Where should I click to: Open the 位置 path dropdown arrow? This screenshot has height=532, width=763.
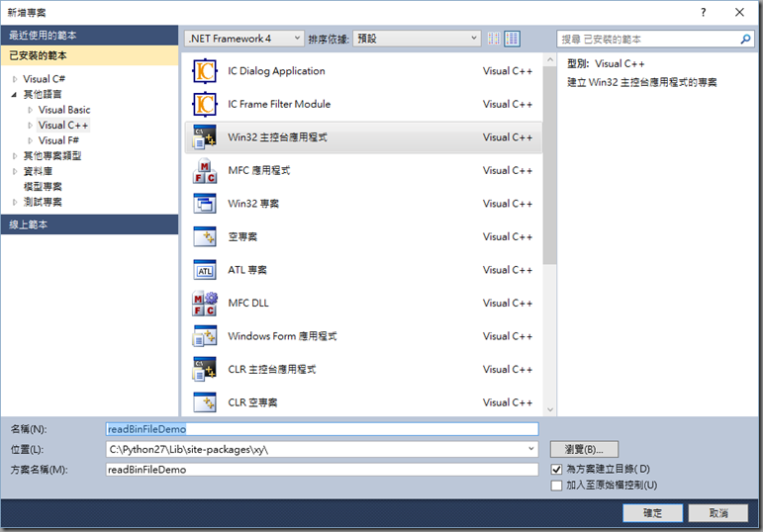(x=530, y=449)
